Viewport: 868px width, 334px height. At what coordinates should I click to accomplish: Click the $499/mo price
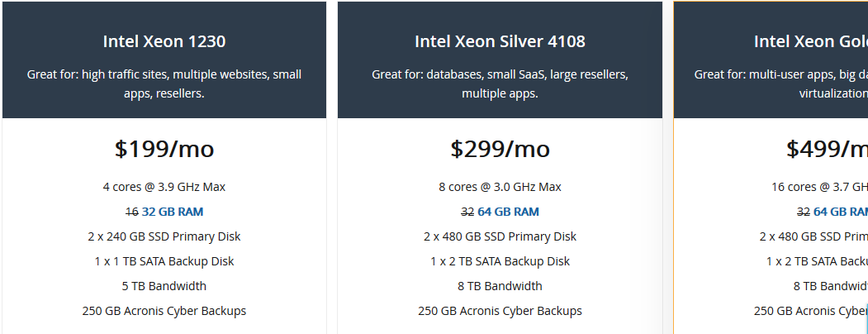827,149
